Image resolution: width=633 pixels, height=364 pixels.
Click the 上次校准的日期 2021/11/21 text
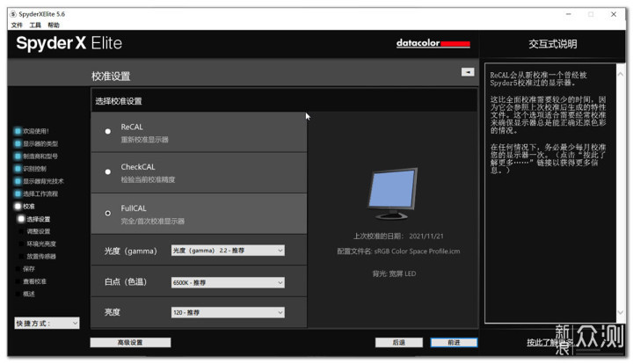tap(398, 236)
